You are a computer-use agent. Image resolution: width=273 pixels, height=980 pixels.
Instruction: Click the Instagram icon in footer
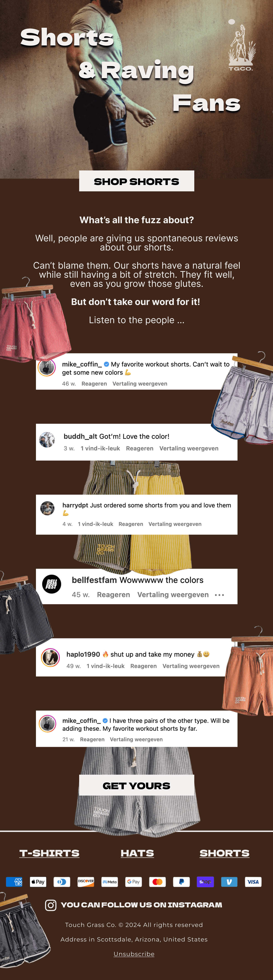(x=51, y=905)
